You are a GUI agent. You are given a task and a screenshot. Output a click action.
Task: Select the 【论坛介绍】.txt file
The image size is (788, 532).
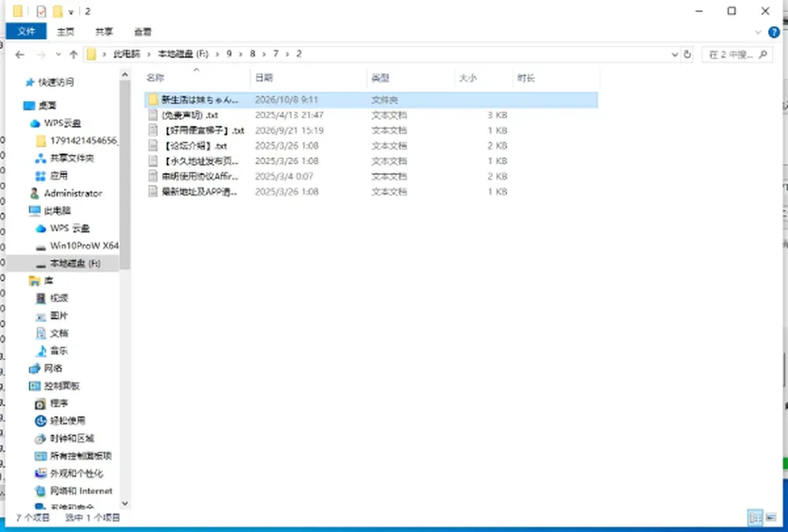coord(371,146)
